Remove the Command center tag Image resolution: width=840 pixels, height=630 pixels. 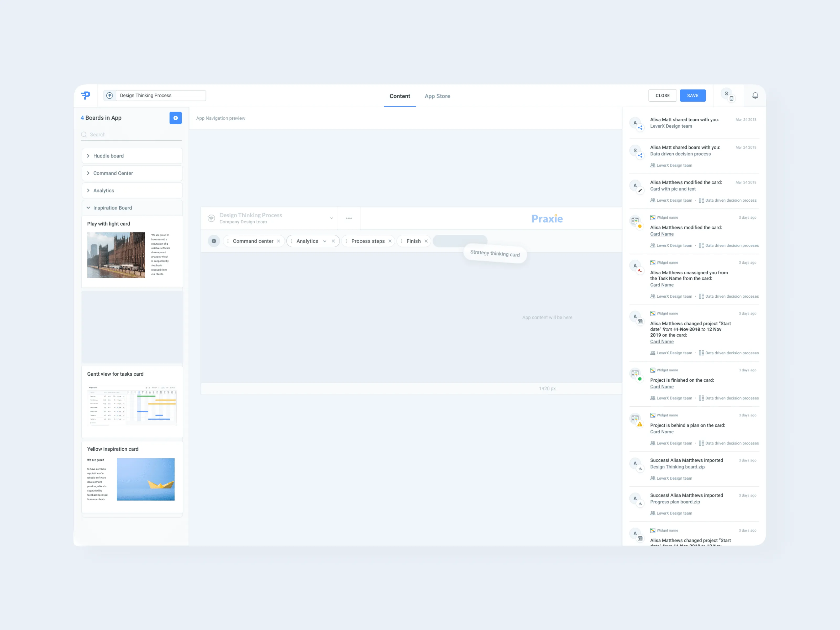click(279, 241)
